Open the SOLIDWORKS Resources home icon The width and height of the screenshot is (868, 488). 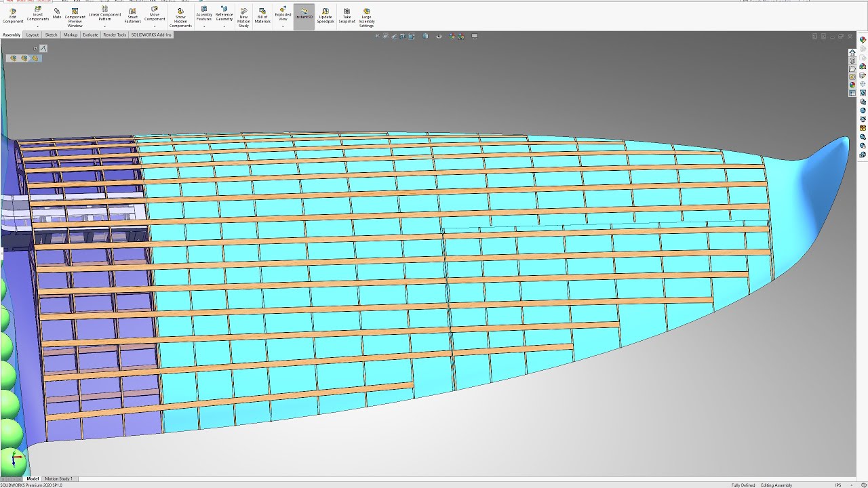(852, 53)
